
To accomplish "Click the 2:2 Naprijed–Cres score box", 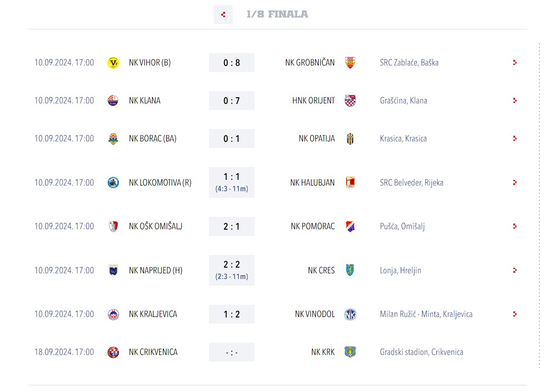I will coord(232,271).
